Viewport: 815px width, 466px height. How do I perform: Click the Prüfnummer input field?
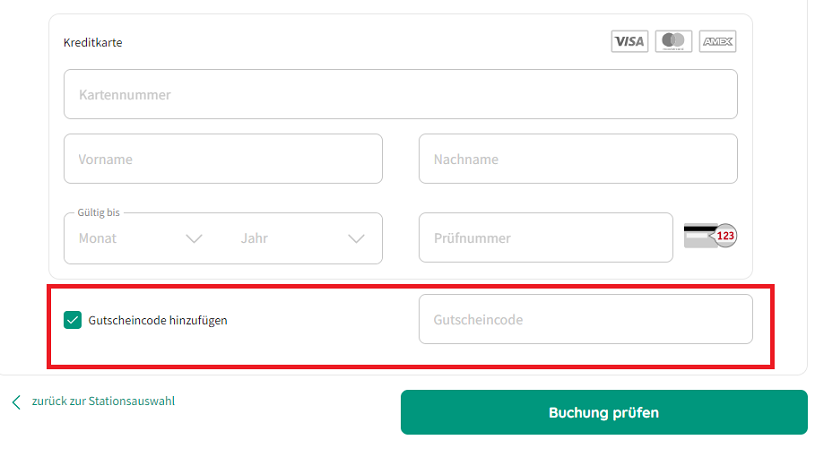(x=545, y=238)
